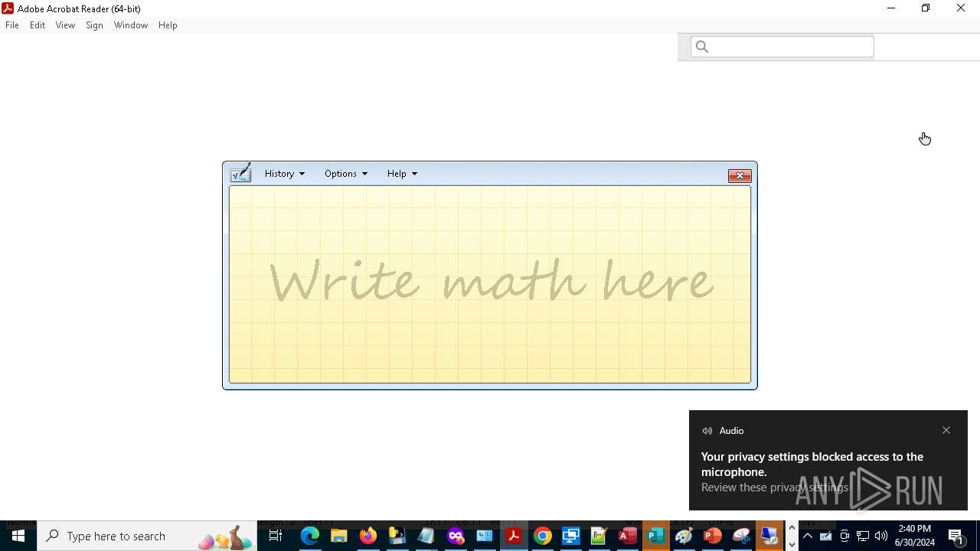Show hidden system tray icons

point(808,536)
